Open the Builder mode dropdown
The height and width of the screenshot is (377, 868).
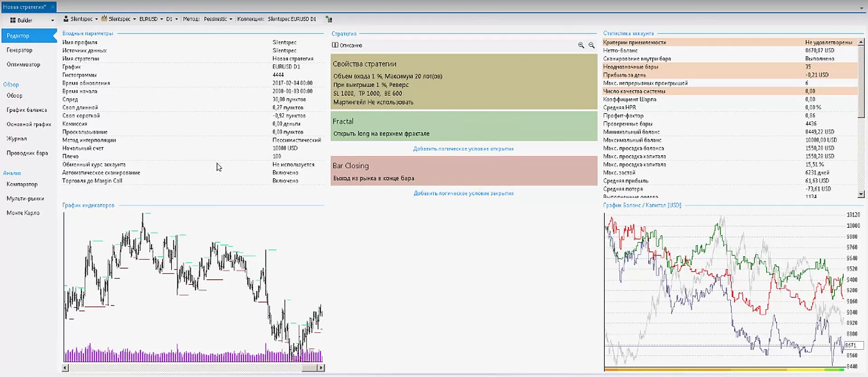pos(52,20)
